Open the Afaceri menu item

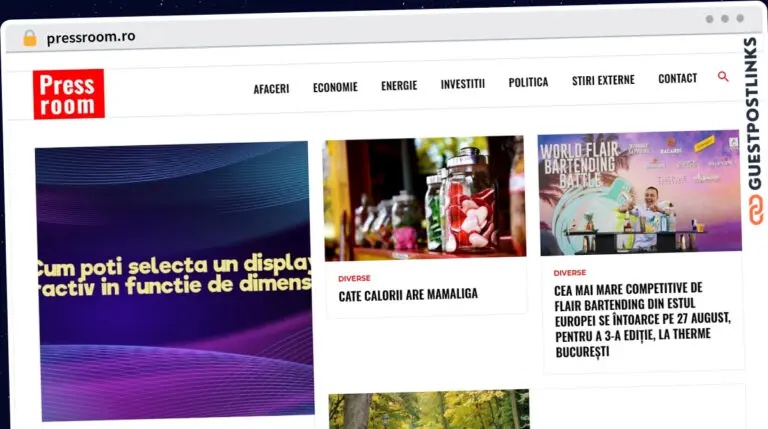(271, 89)
